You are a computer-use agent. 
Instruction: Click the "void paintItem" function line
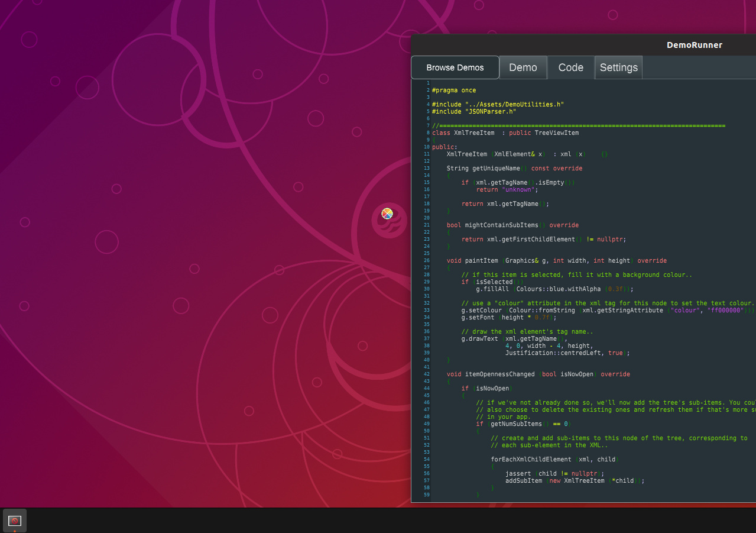point(557,260)
